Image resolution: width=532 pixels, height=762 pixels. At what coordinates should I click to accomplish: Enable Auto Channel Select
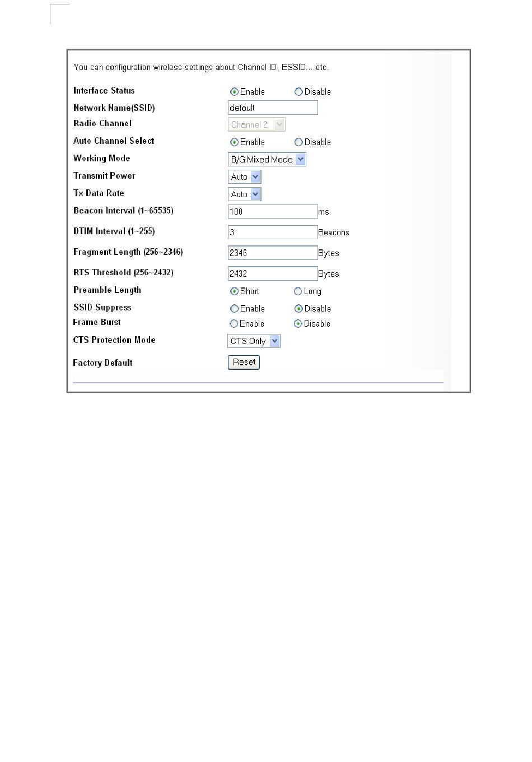coord(235,142)
